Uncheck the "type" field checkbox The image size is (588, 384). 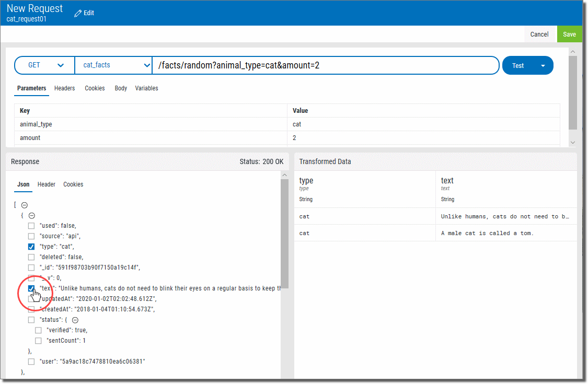(31, 247)
